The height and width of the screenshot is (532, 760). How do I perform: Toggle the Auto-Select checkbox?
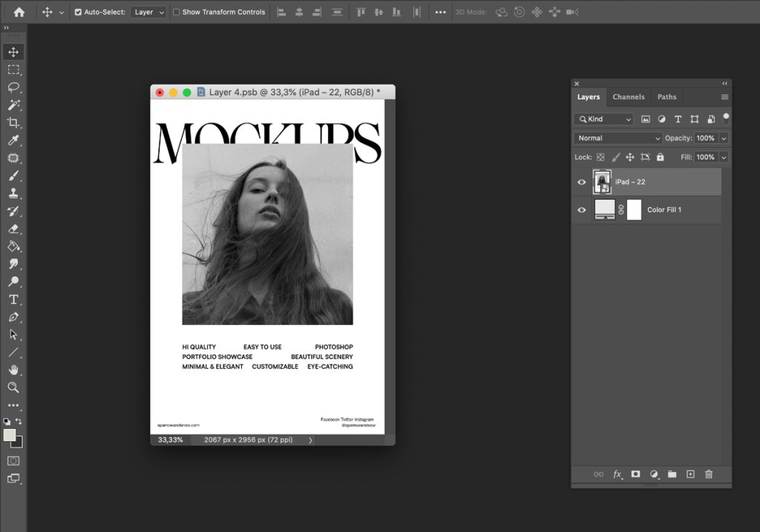[x=78, y=12]
